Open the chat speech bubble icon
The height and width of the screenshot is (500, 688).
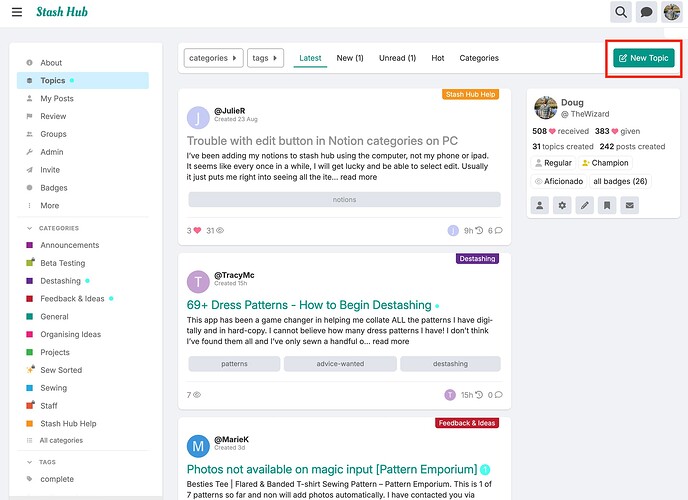[x=647, y=12]
